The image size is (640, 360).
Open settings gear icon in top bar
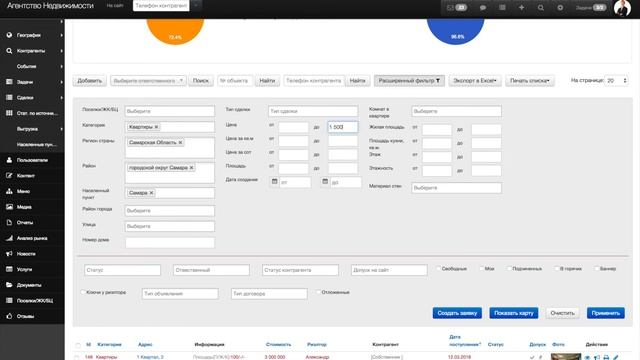coord(560,7)
